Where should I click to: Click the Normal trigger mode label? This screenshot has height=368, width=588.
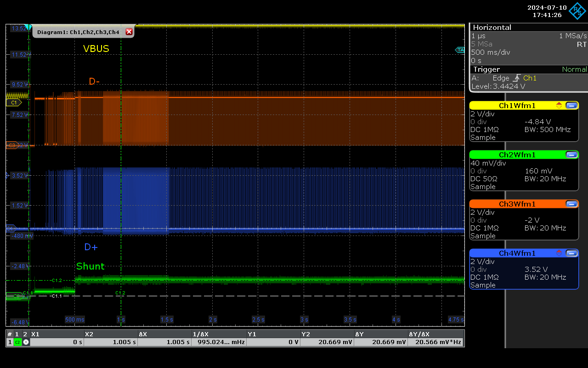(574, 69)
